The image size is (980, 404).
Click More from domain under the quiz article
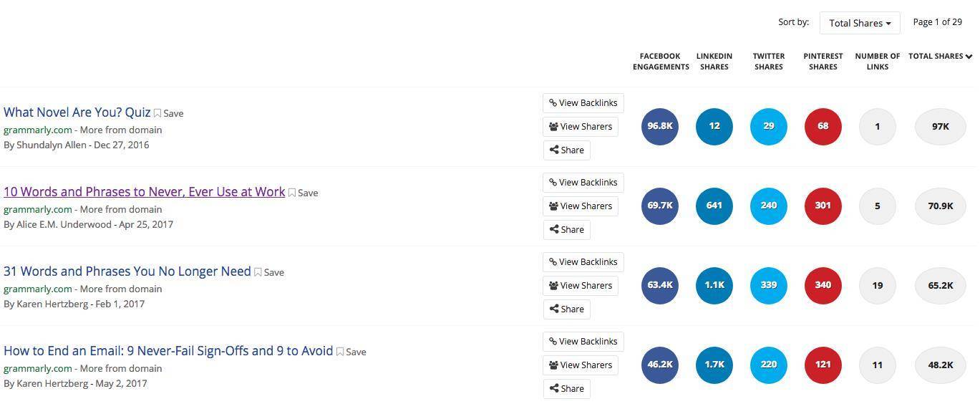tap(121, 130)
